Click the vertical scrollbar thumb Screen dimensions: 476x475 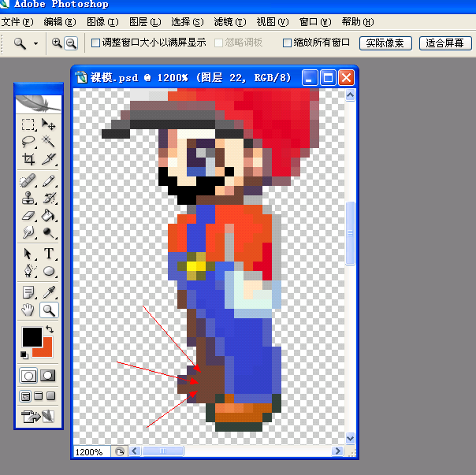pyautogui.click(x=350, y=233)
